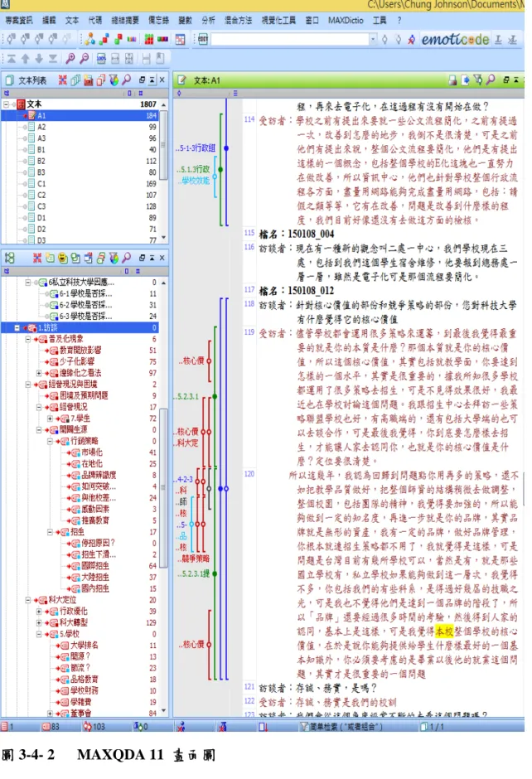Toggle Edit mode icon beside code box
The height and width of the screenshot is (779, 532).
pyautogui.click(x=203, y=39)
